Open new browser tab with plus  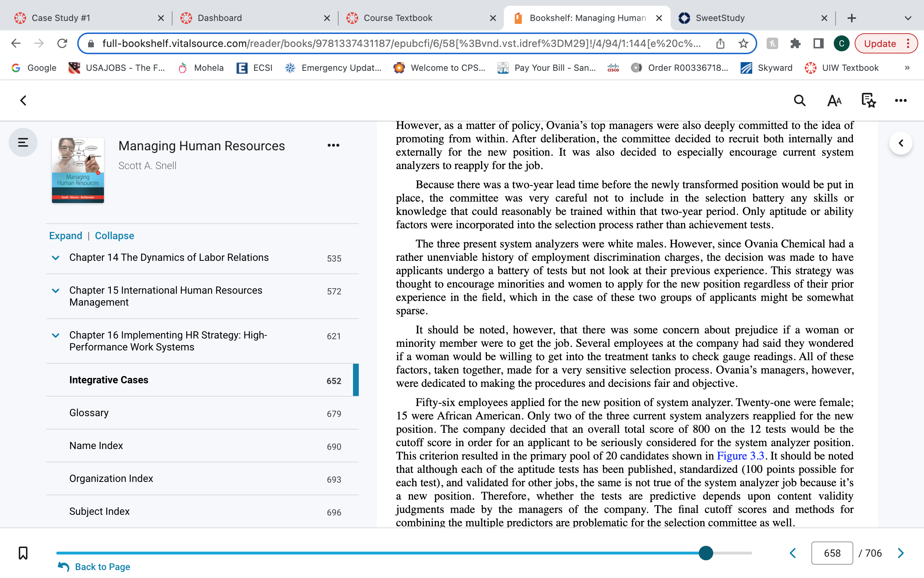point(851,18)
